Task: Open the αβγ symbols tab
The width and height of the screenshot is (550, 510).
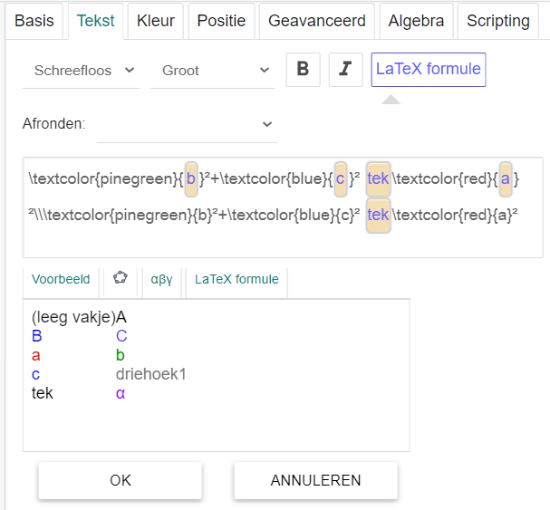Action: point(162,279)
